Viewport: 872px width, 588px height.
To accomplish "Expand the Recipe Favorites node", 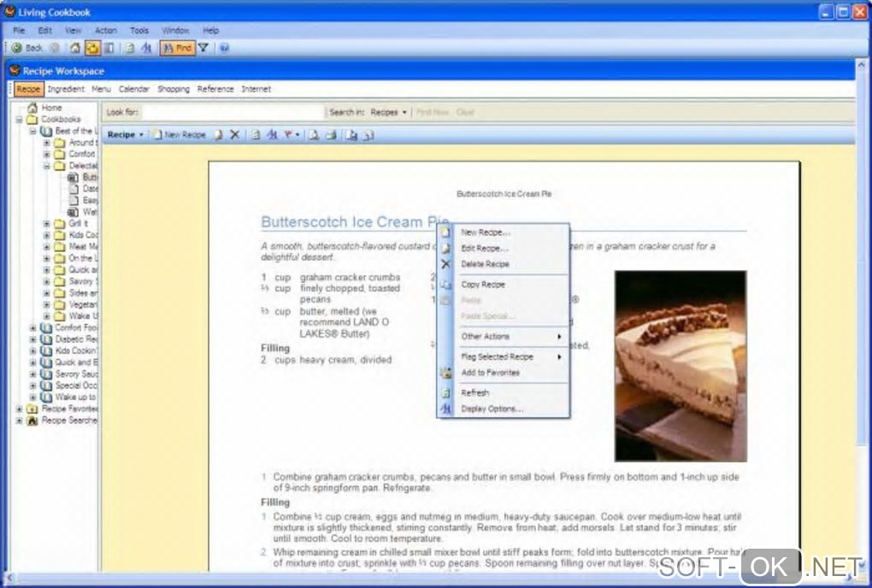I will [x=19, y=409].
